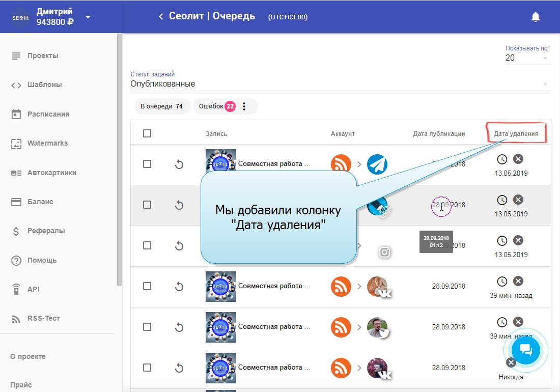Check the fourth row's checkbox
This screenshot has height=392, width=560.
click(x=147, y=286)
